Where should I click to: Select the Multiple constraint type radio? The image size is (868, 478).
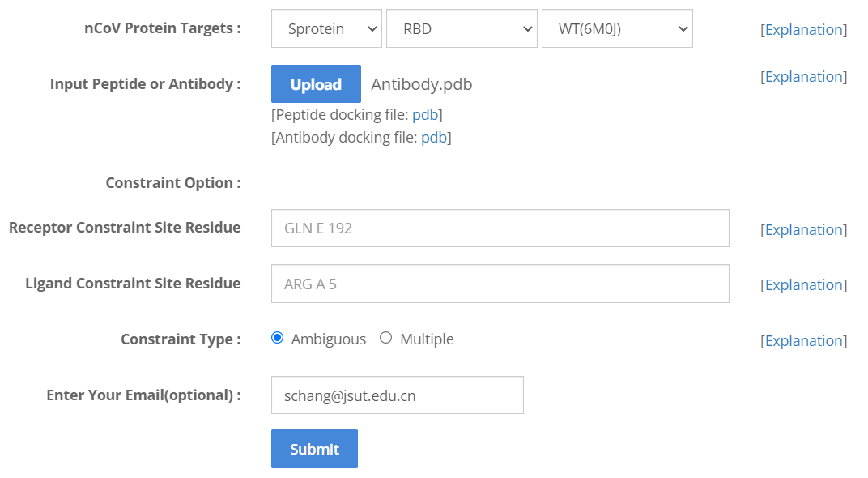pos(386,338)
